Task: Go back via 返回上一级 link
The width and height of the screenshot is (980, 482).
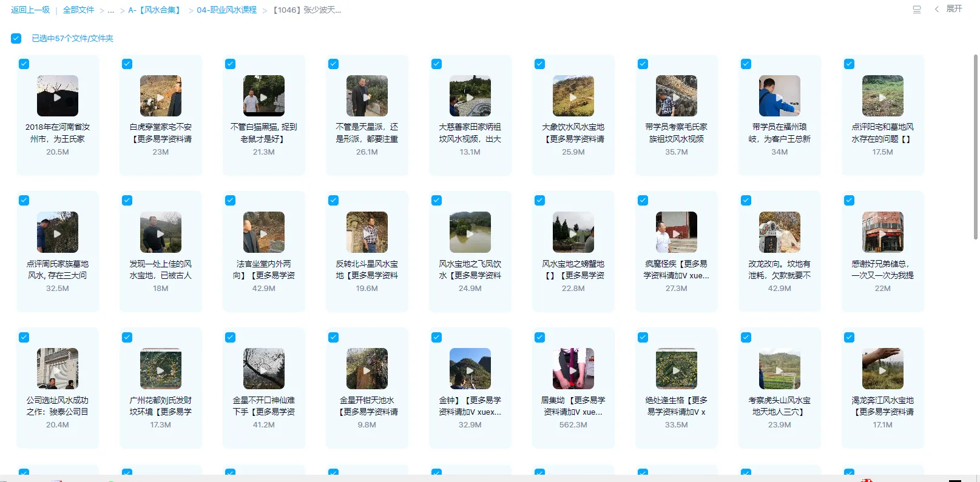Action: [x=30, y=10]
